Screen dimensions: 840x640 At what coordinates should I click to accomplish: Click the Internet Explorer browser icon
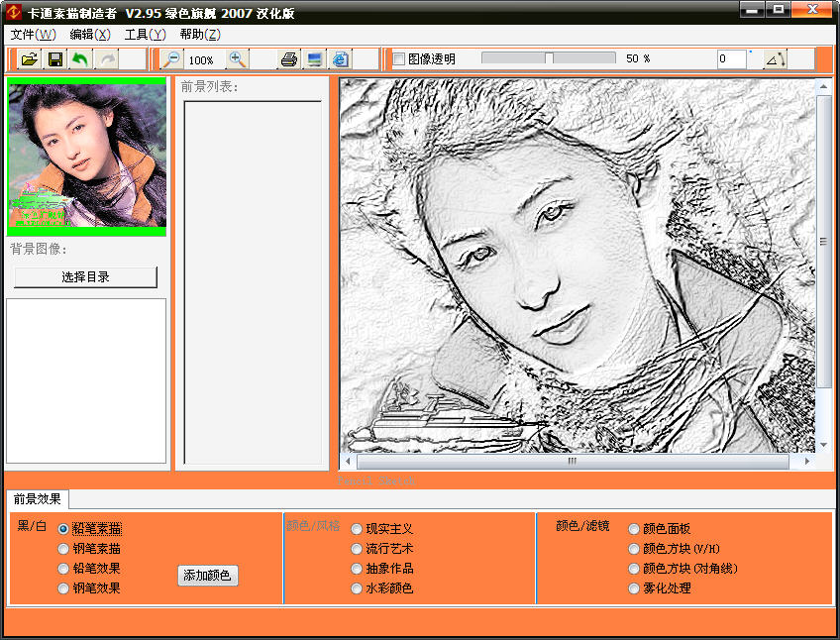(341, 59)
